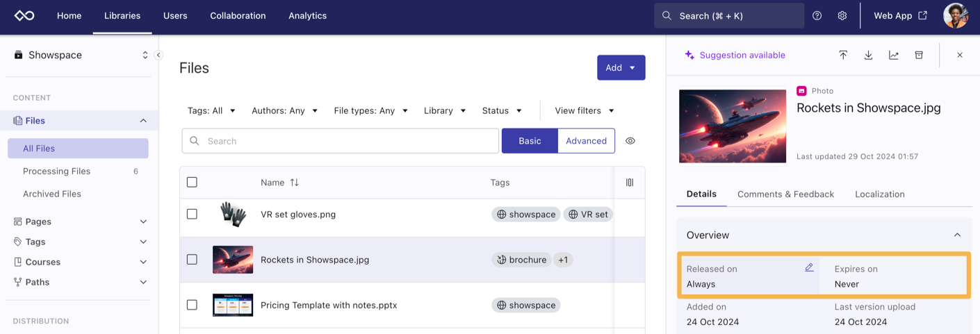Open the help question mark icon
The height and width of the screenshot is (334, 980).
click(x=817, y=15)
